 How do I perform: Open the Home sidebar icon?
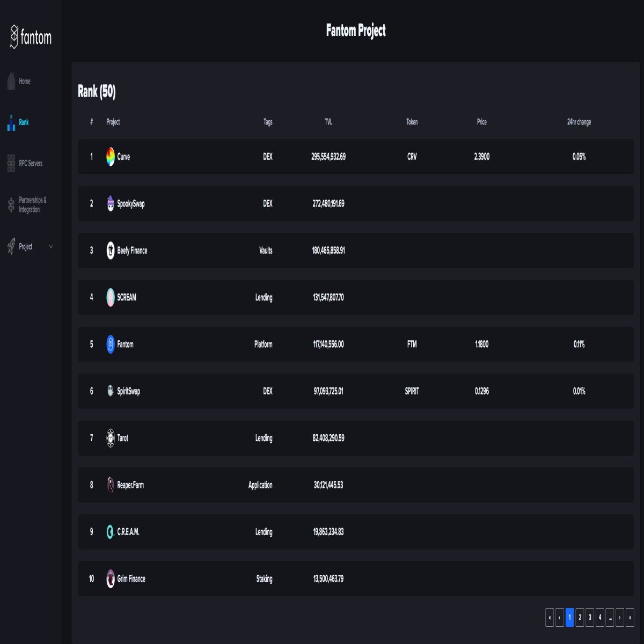[11, 81]
